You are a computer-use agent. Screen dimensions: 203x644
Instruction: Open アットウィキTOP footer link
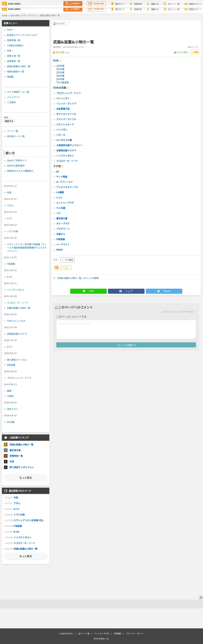pyautogui.click(x=102, y=634)
